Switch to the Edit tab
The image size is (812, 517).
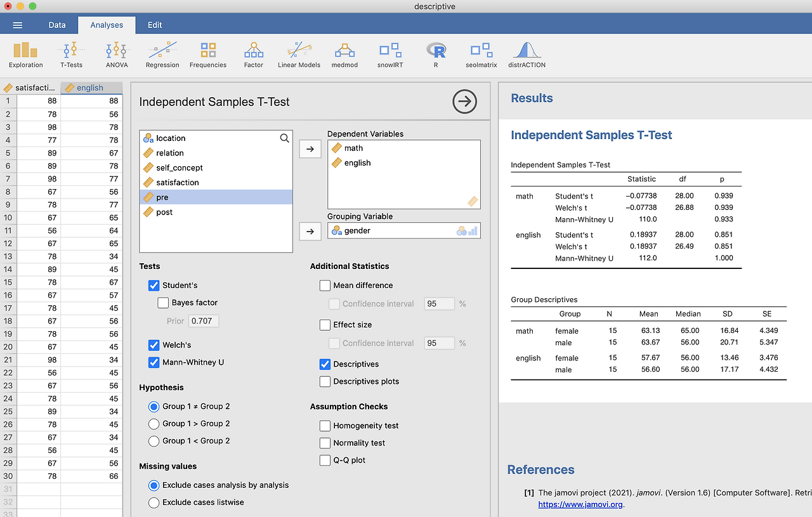[155, 25]
